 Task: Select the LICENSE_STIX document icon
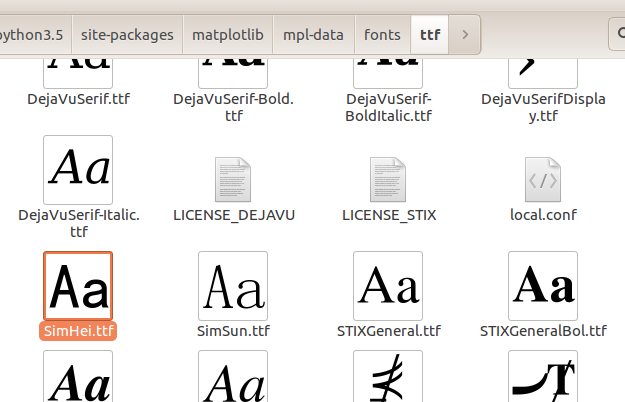coord(388,179)
